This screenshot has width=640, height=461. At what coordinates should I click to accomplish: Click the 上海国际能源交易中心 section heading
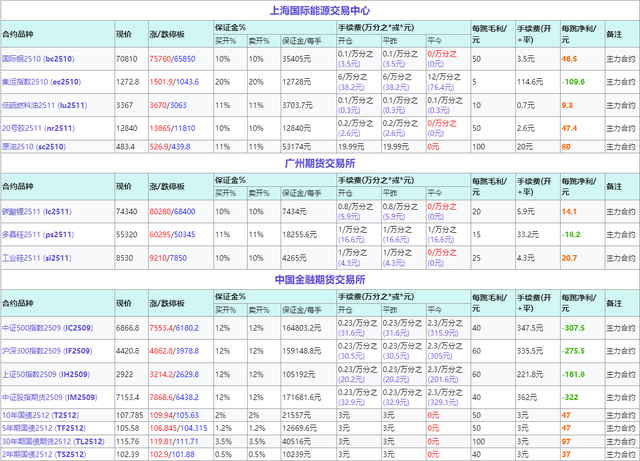pyautogui.click(x=320, y=10)
